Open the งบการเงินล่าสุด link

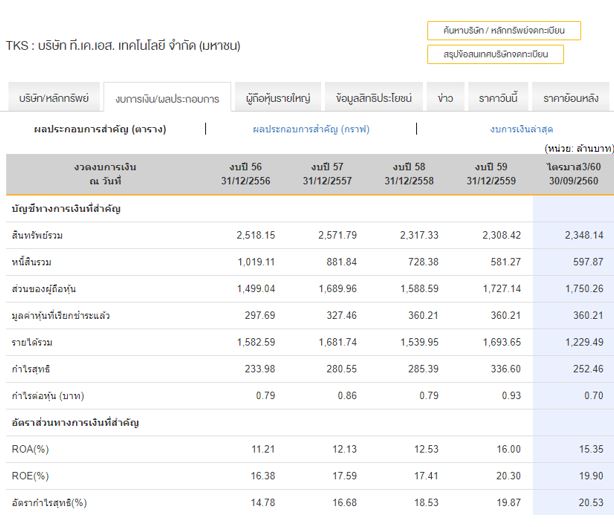[x=521, y=129]
